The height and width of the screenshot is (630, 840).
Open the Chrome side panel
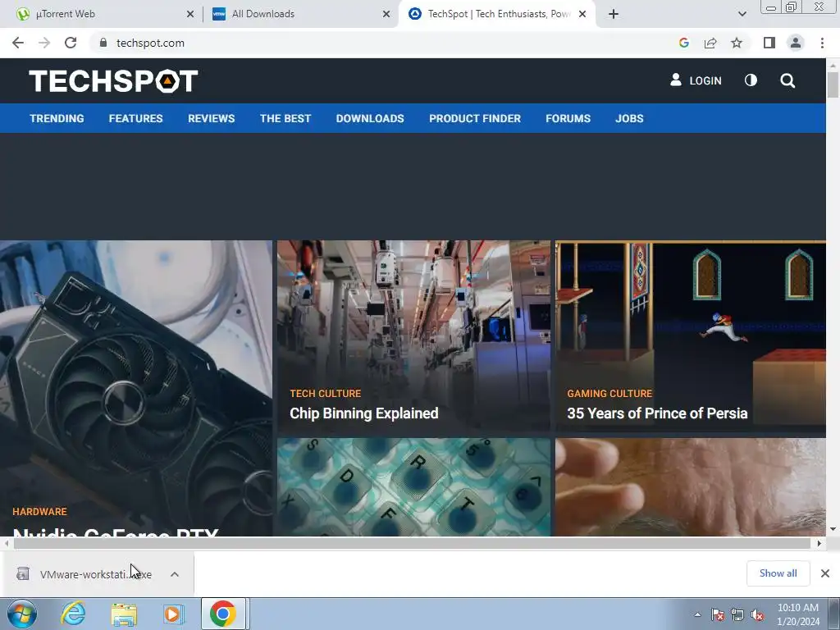[769, 43]
